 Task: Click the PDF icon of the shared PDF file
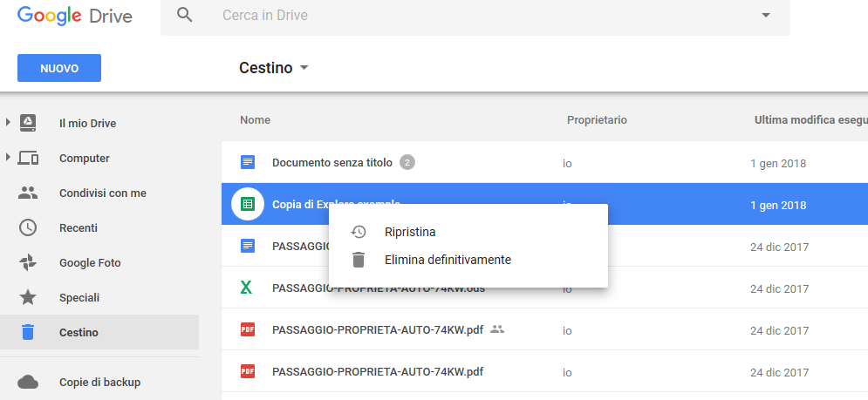[248, 330]
